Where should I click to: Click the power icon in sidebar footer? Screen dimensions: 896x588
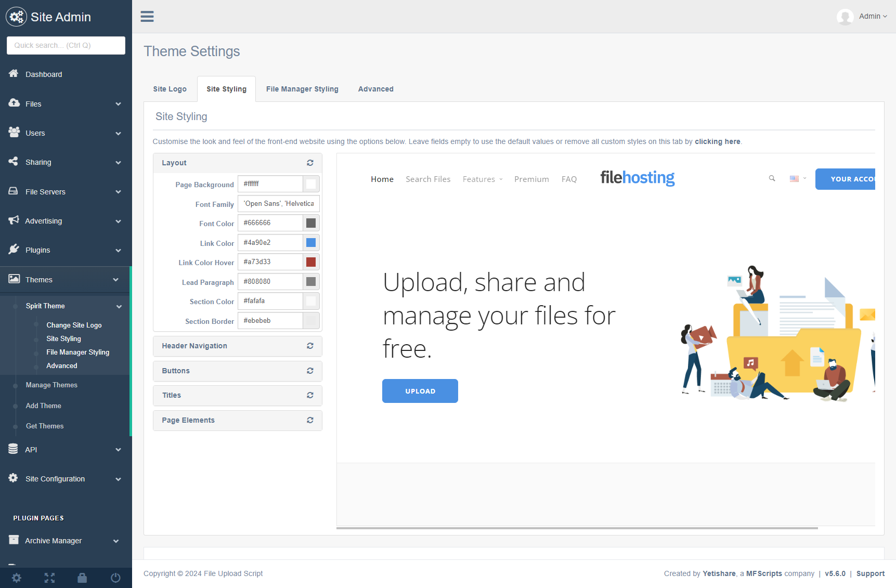115,578
